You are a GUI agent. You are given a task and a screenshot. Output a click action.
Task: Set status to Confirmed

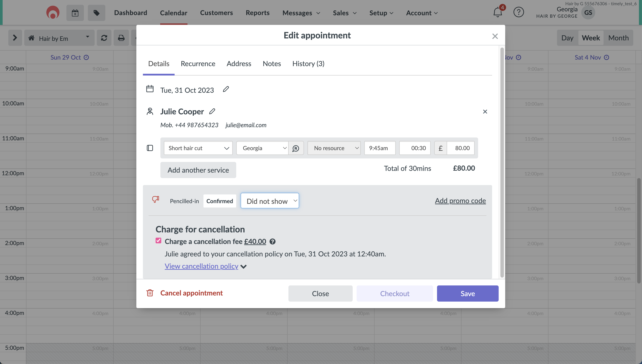click(x=220, y=201)
